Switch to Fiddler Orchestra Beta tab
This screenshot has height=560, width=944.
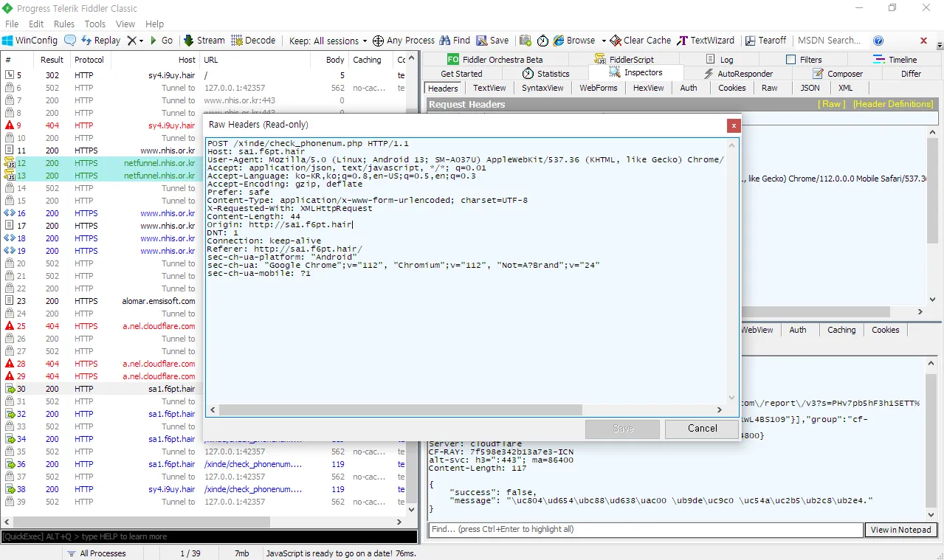(x=495, y=59)
